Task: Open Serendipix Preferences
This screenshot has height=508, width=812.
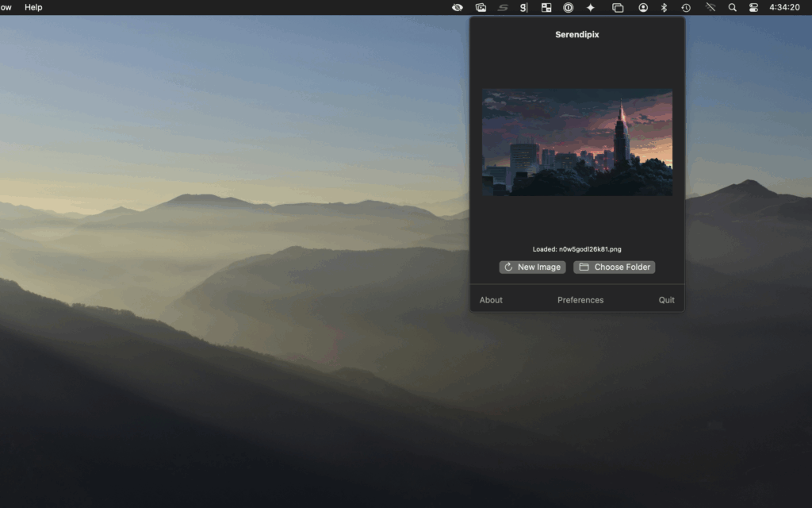Action: tap(580, 300)
